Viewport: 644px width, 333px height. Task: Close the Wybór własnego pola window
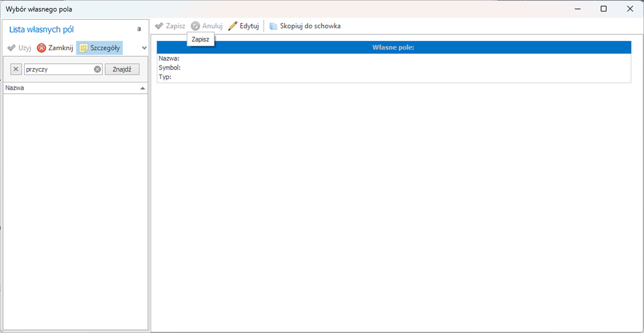click(x=630, y=9)
